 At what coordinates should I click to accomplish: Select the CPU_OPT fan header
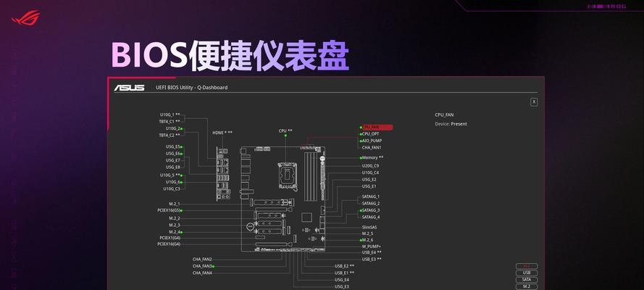(370, 134)
